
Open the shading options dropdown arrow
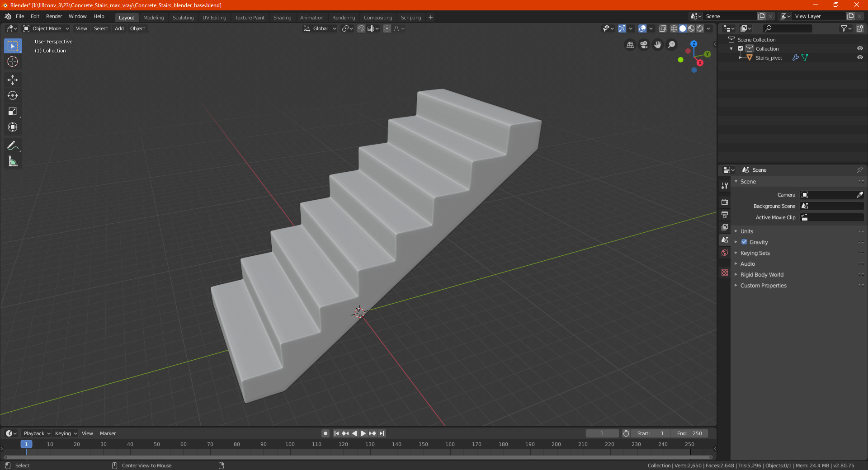coord(708,28)
